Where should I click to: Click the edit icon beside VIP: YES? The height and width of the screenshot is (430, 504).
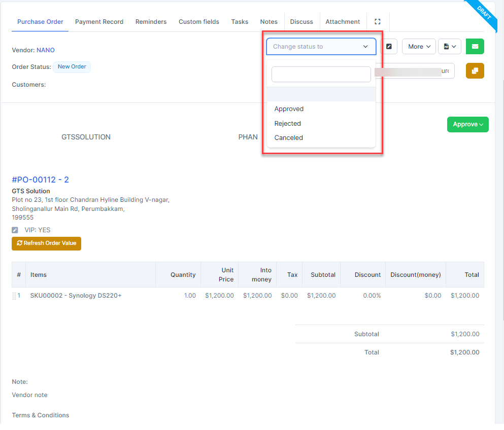pos(15,230)
